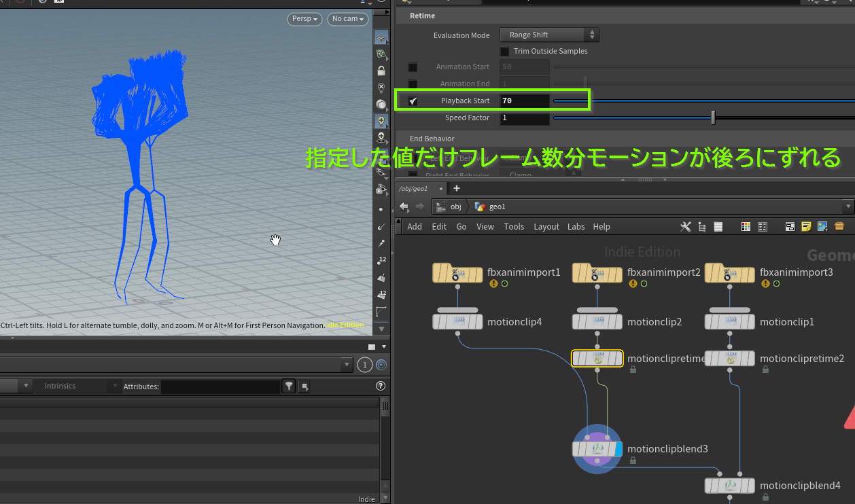Select the motionclipblend4 node
This screenshot has height=504, width=855.
(729, 486)
